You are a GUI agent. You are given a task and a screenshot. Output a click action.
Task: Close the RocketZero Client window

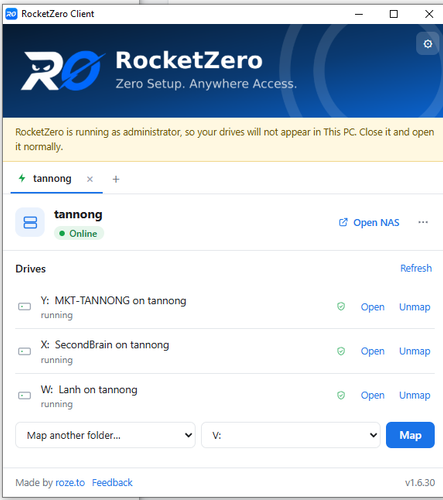[429, 14]
